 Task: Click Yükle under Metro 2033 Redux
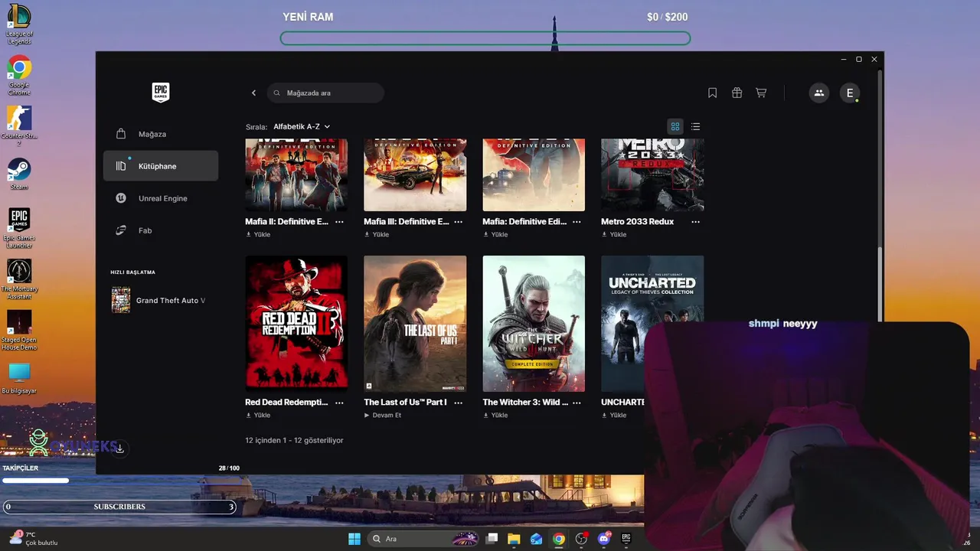614,235
